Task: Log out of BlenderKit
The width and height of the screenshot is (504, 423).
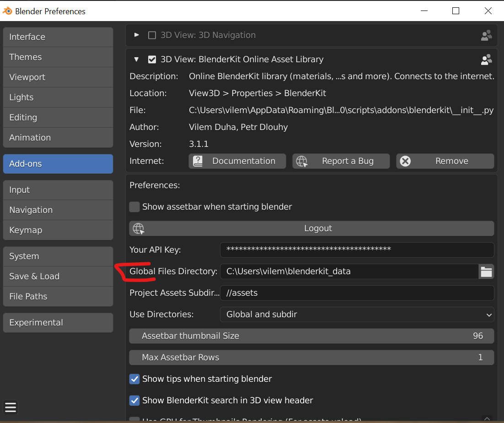Action: [x=318, y=228]
